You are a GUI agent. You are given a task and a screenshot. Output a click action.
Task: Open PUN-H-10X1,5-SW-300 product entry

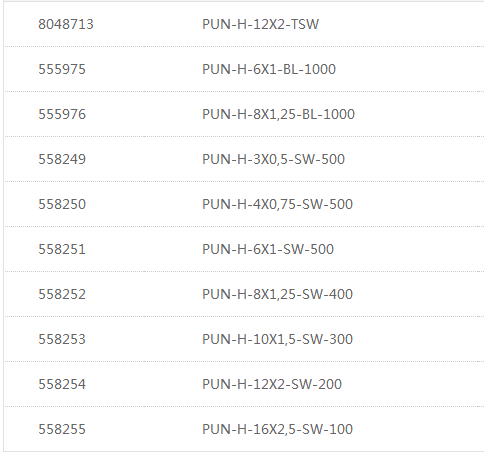pos(277,339)
